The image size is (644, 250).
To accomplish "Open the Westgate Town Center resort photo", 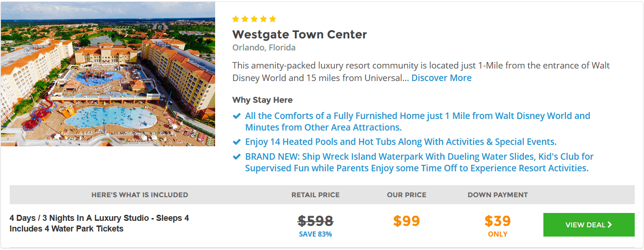I will click(108, 74).
